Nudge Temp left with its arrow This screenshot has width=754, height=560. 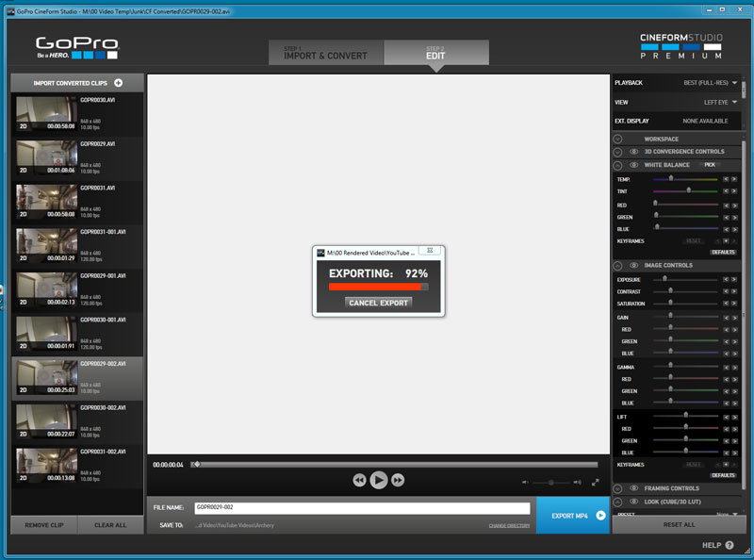click(726, 179)
